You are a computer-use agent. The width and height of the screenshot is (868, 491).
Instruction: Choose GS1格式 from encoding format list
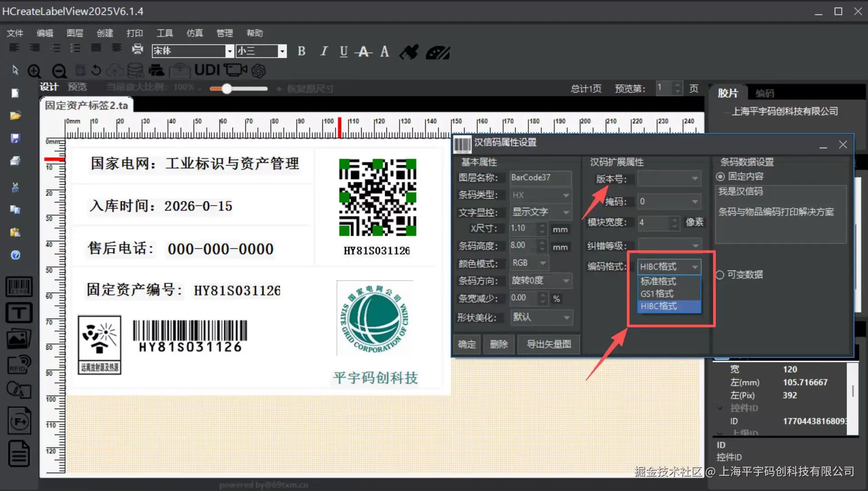click(x=669, y=294)
